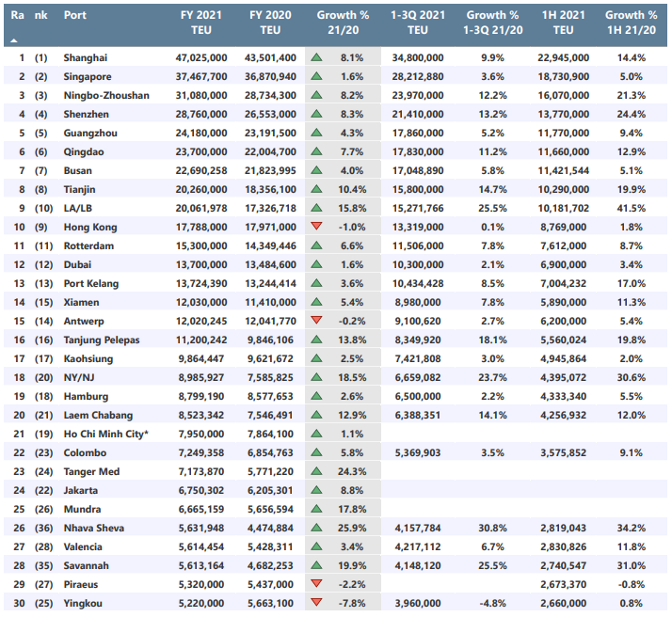Sort by the Port column header
The width and height of the screenshot is (672, 617).
75,15
